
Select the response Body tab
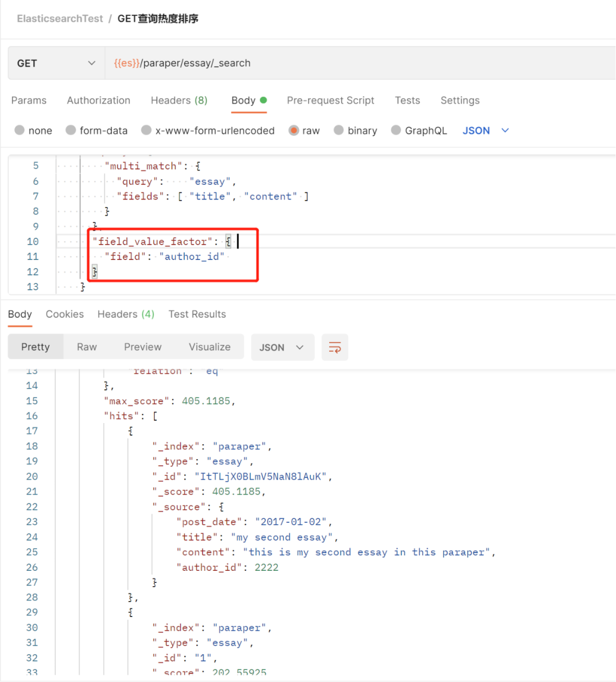(x=20, y=314)
